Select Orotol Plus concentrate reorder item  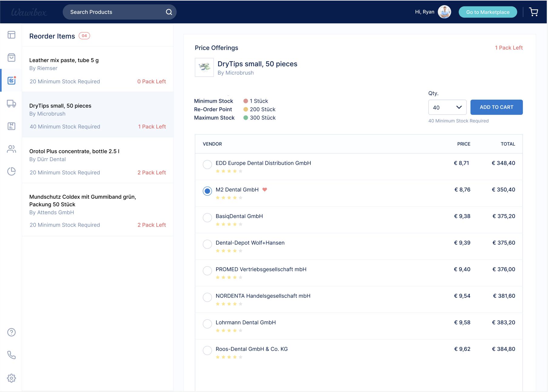coord(98,160)
